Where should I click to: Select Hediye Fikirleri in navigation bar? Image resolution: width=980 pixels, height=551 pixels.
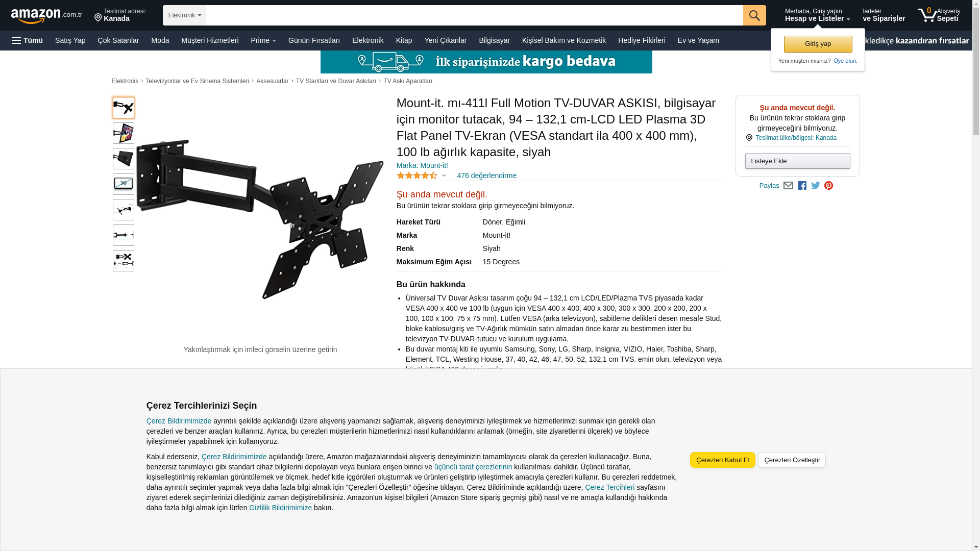[642, 40]
